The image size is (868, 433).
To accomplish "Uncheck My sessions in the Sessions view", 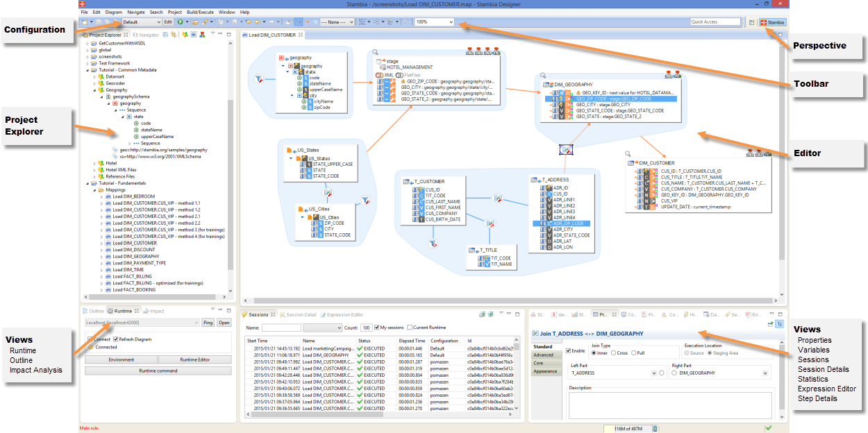I will click(378, 327).
